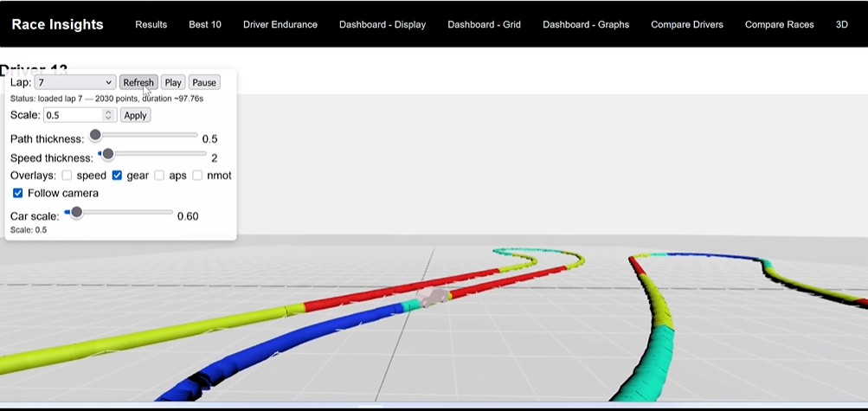Disable the gear overlay checkbox
868x411 pixels.
(117, 176)
